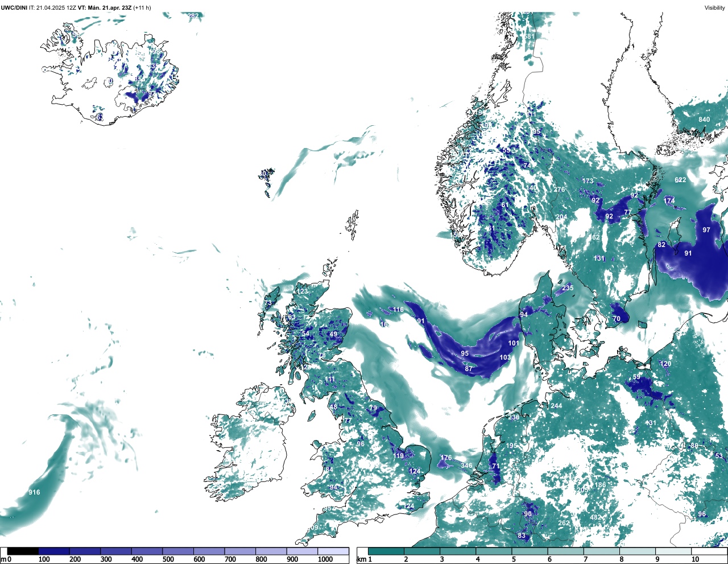This screenshot has width=728, height=564.
Task: Click the '244' value near northern Germany
Action: click(556, 406)
